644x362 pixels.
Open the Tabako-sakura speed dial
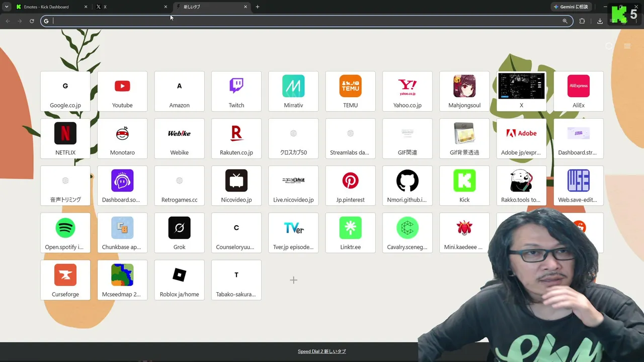(236, 280)
